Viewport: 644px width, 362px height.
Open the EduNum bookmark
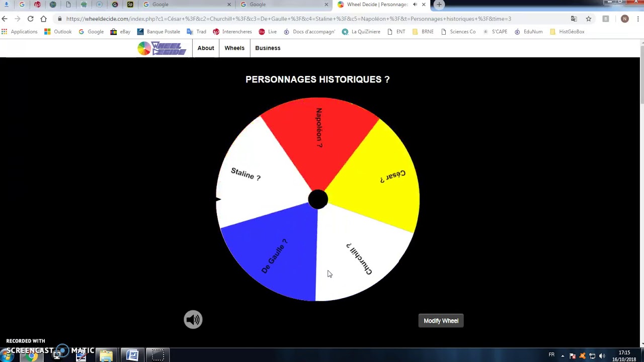tap(528, 32)
